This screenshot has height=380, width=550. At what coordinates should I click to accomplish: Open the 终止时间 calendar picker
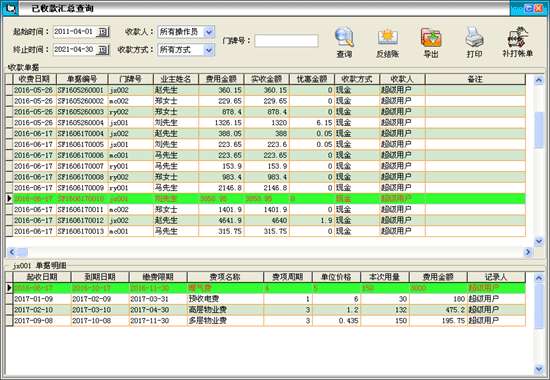tap(103, 50)
